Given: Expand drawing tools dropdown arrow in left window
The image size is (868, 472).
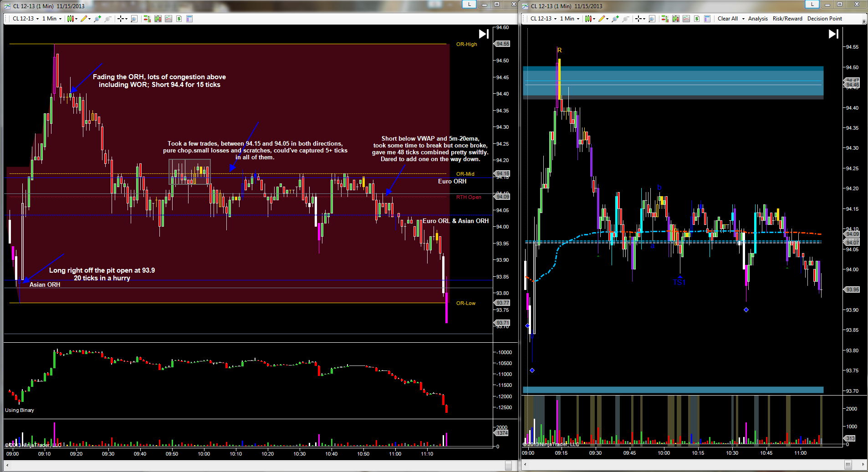Looking at the screenshot, I should click(89, 19).
